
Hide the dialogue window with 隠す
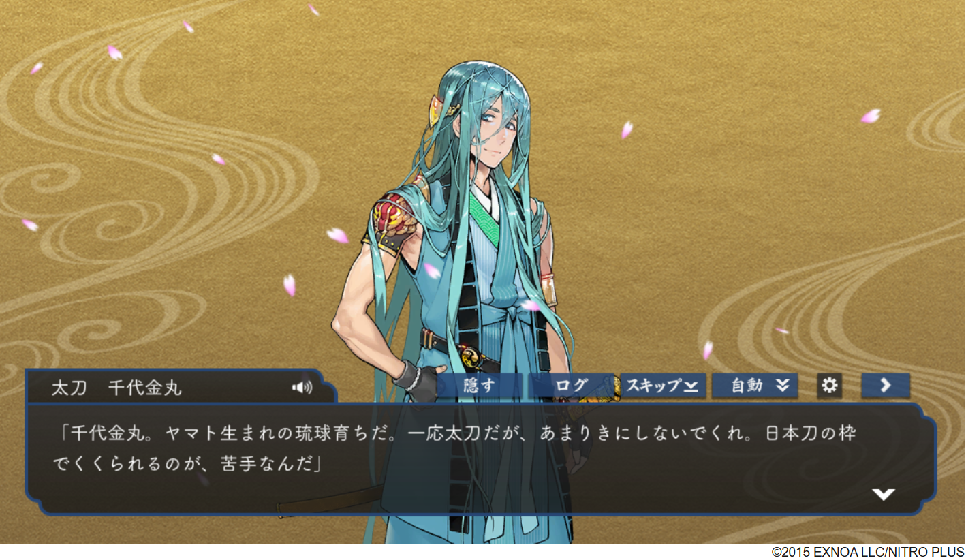(x=480, y=386)
